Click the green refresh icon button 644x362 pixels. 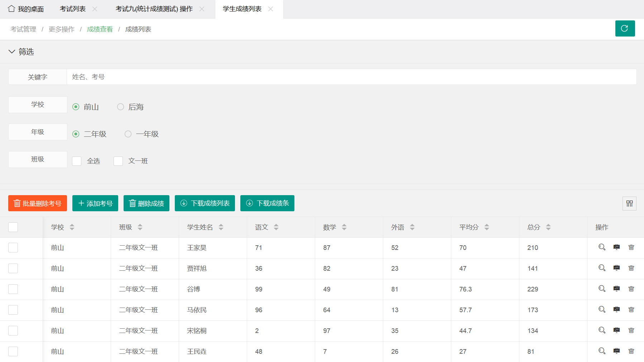click(x=625, y=29)
